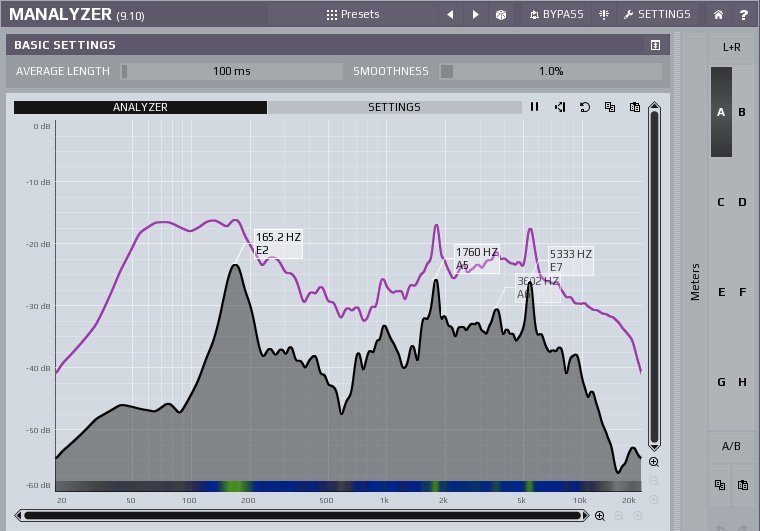
Task: Select preset slot A
Action: coord(721,112)
